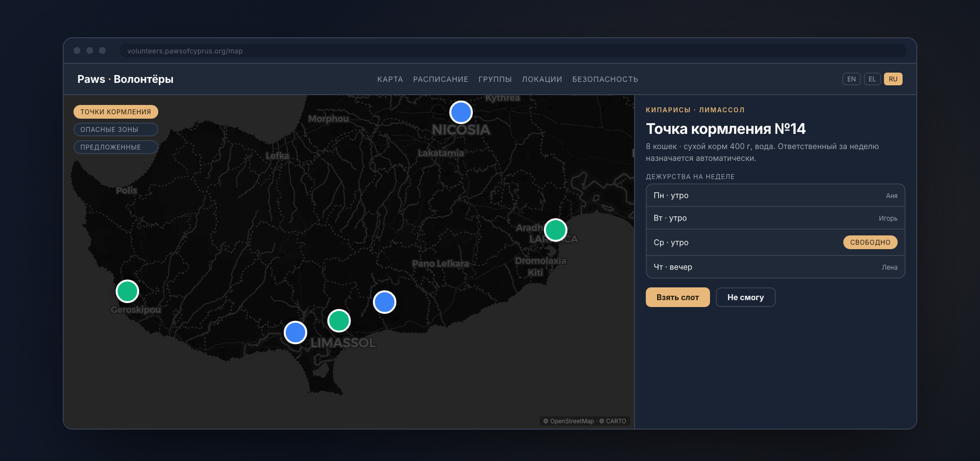Switch language to EL
The height and width of the screenshot is (461, 980).
point(872,79)
